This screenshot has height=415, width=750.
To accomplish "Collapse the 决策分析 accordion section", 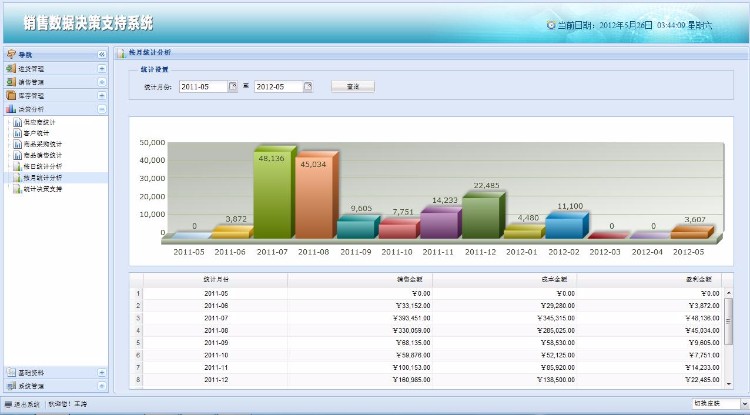I will [x=101, y=109].
